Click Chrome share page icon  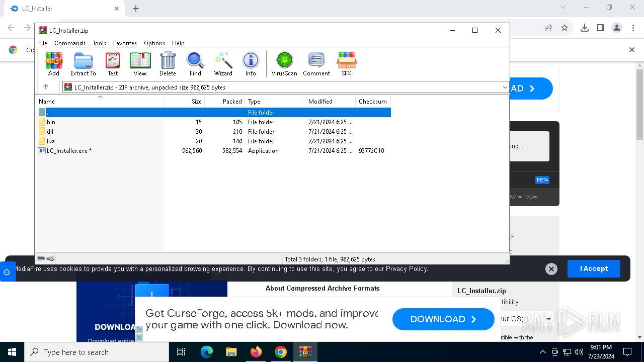click(548, 28)
